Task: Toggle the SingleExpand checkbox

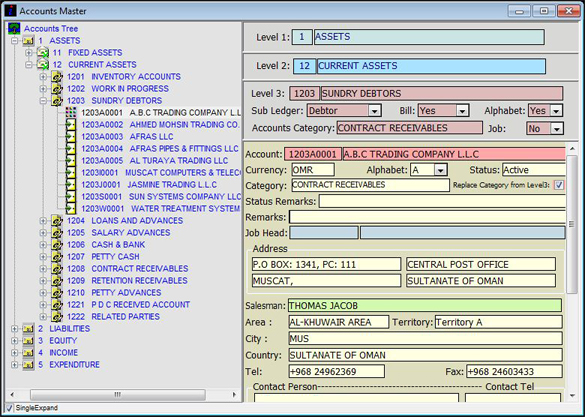Action: [x=9, y=408]
